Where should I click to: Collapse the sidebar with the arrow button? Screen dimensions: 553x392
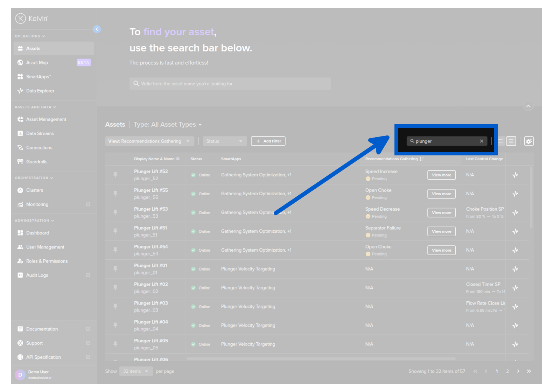click(x=97, y=29)
